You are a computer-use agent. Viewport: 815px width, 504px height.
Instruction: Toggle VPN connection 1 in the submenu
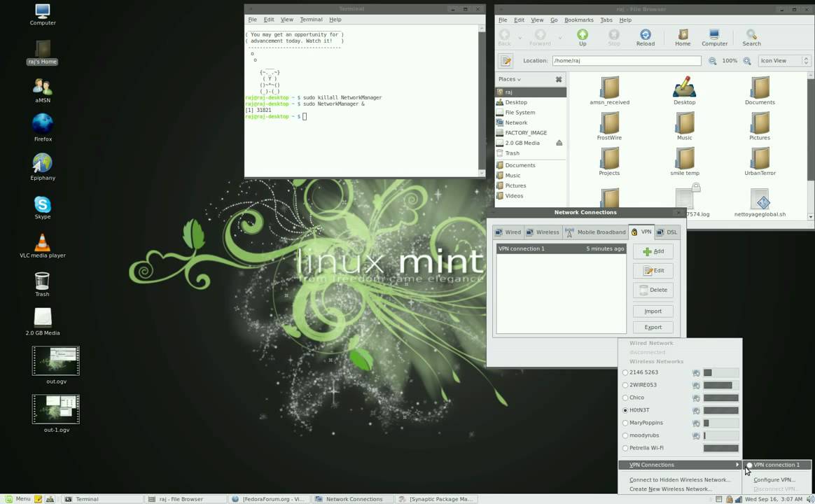tap(777, 465)
